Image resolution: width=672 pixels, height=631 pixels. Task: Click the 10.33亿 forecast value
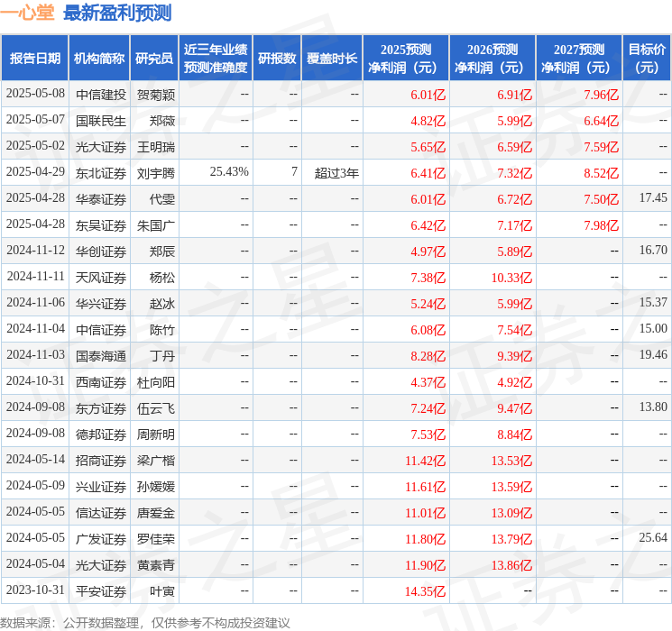tap(511, 278)
